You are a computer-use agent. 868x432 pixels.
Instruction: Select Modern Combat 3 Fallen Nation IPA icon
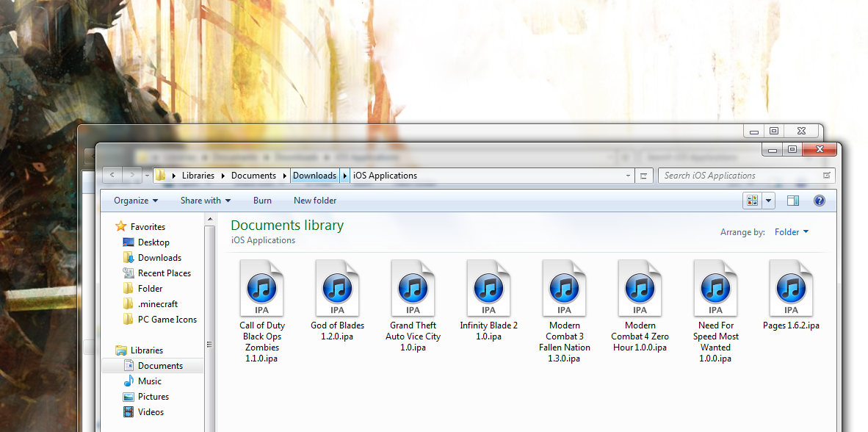(x=565, y=288)
